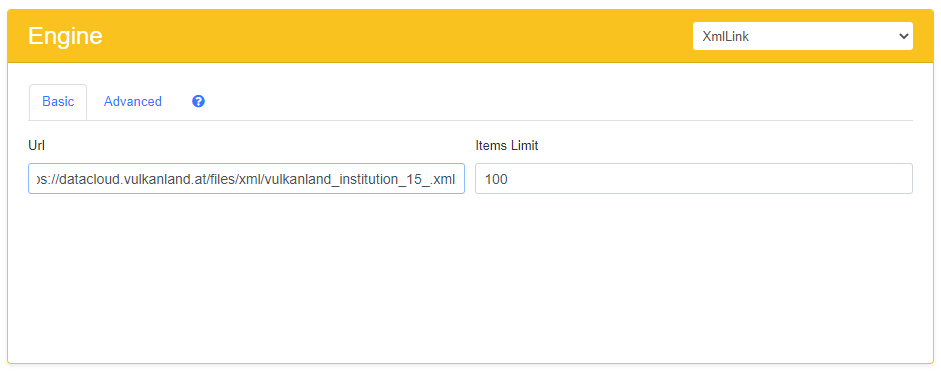This screenshot has width=941, height=379.
Task: Click the empty right side of the Items Limit box
Action: (720, 178)
